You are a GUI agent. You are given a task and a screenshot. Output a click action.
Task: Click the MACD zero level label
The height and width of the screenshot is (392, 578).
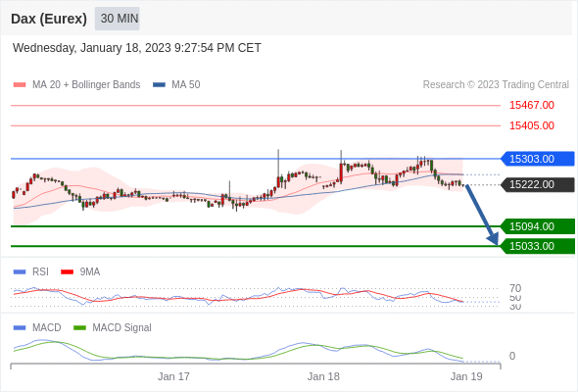pyautogui.click(x=512, y=356)
